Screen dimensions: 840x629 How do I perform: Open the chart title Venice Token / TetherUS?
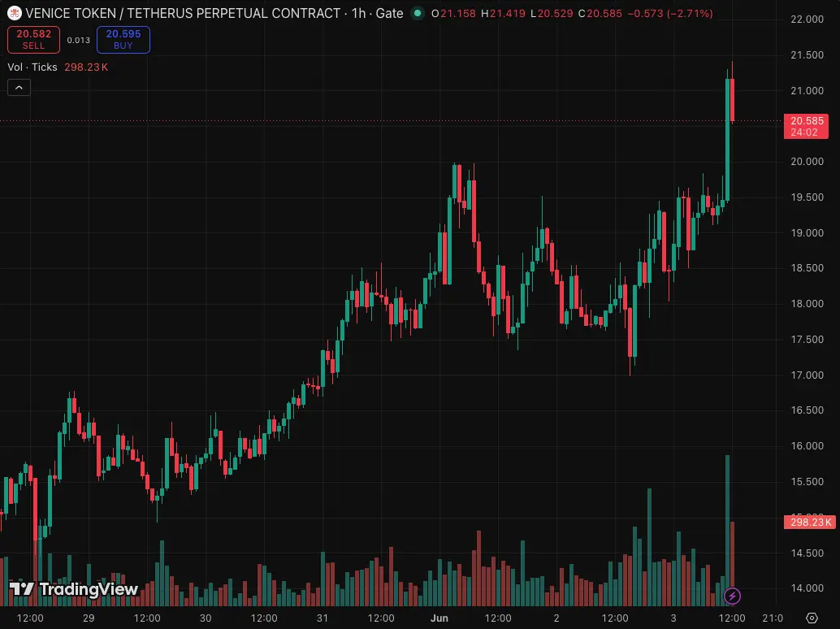[x=183, y=13]
